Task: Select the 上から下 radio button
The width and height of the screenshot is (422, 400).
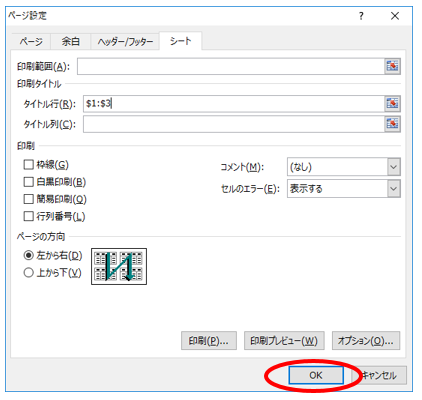Action: coord(29,273)
